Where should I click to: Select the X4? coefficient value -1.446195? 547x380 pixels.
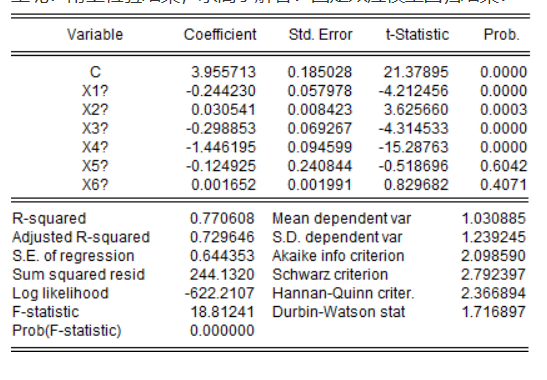pyautogui.click(x=221, y=147)
